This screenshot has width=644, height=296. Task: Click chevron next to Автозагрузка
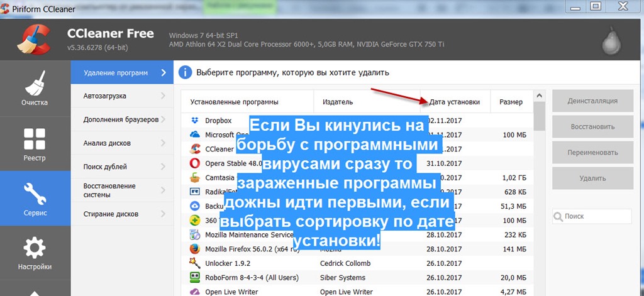point(164,96)
